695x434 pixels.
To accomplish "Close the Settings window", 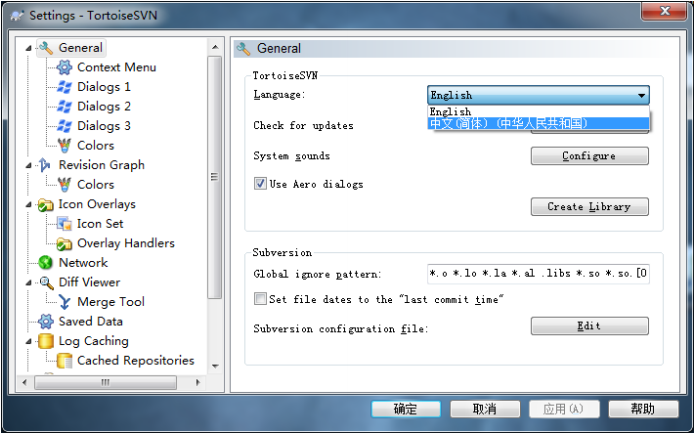I will coord(664,12).
